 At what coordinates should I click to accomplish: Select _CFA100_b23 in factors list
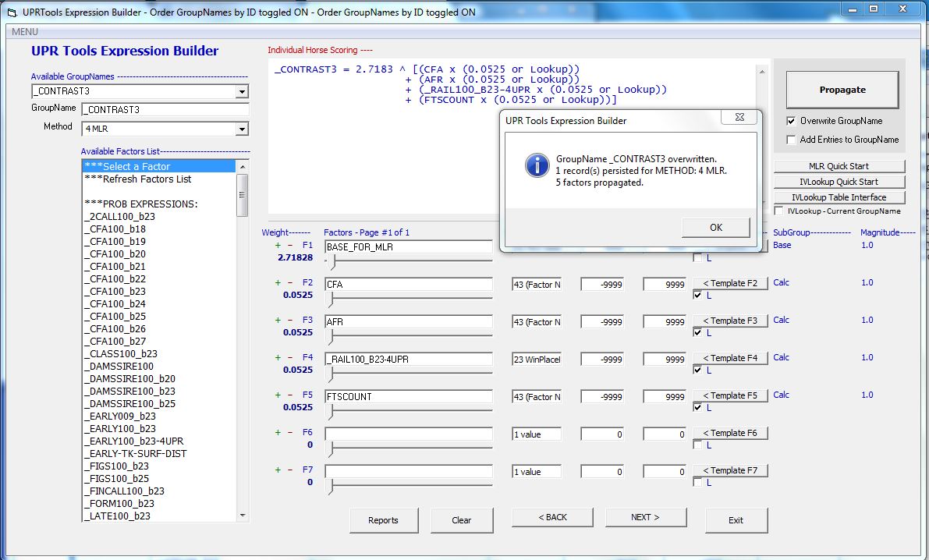click(159, 291)
